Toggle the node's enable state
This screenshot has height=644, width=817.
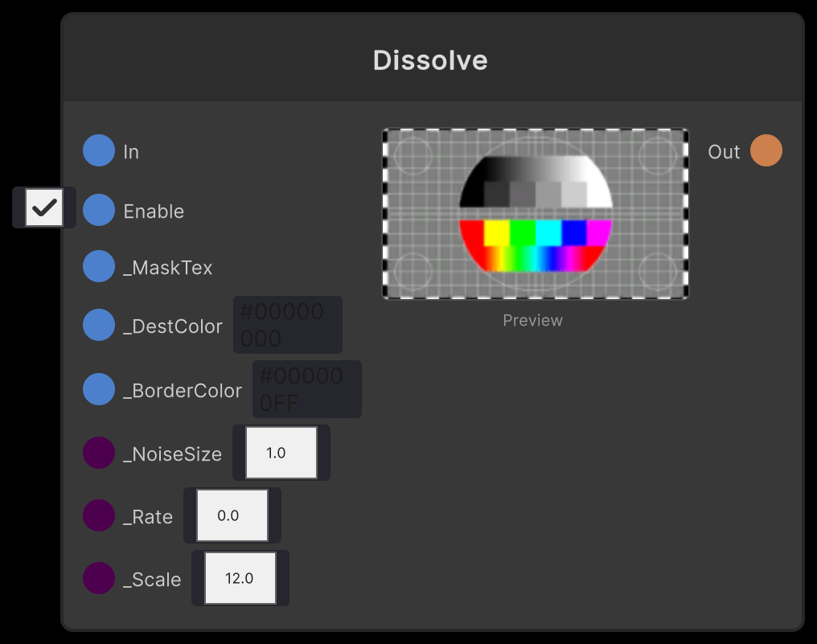tap(43, 207)
